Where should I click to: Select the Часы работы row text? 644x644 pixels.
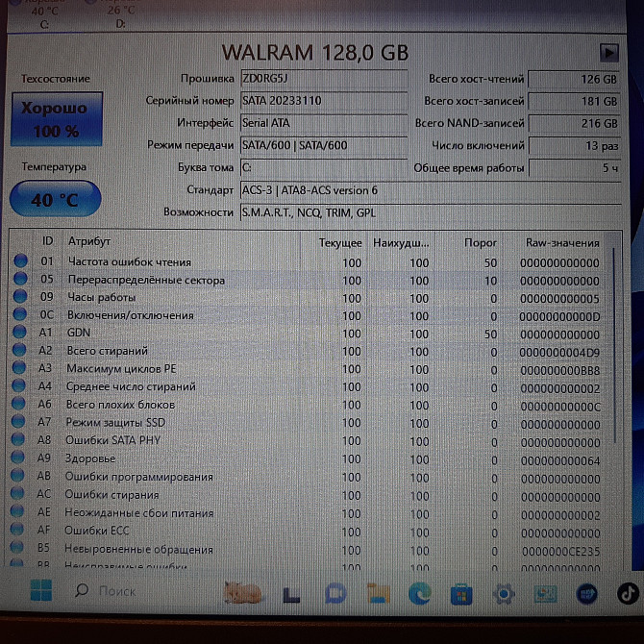(x=102, y=297)
